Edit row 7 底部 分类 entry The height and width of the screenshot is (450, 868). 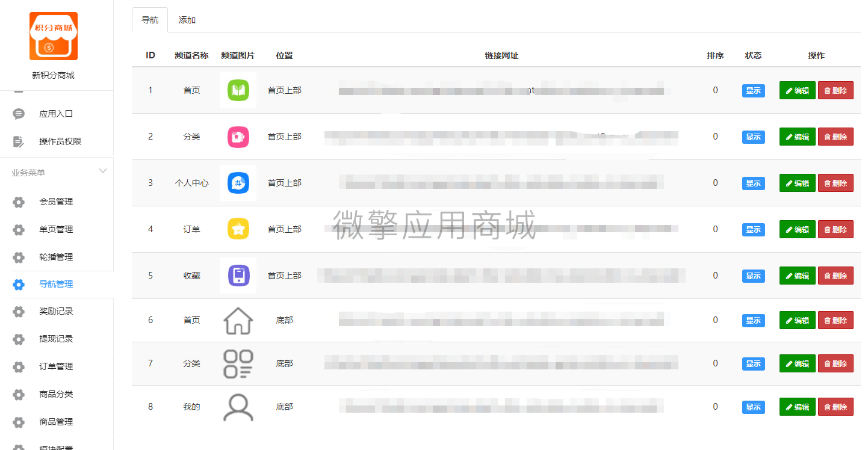(x=798, y=363)
